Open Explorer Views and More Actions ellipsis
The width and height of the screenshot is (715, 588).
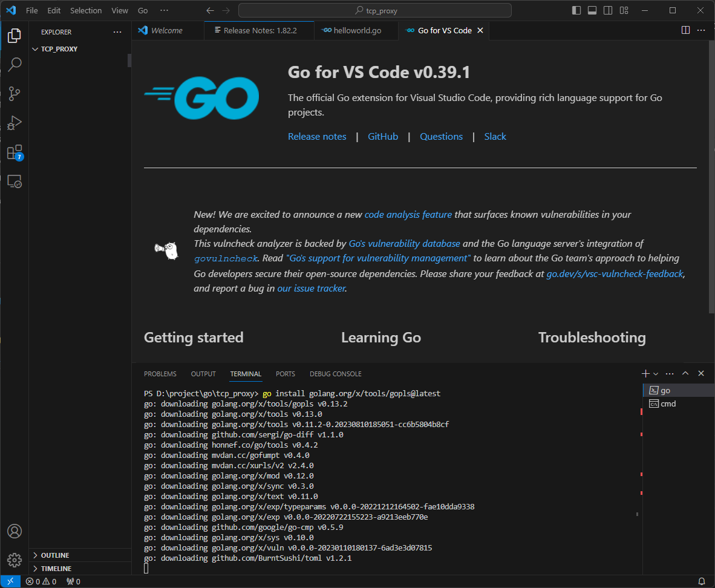(x=117, y=32)
